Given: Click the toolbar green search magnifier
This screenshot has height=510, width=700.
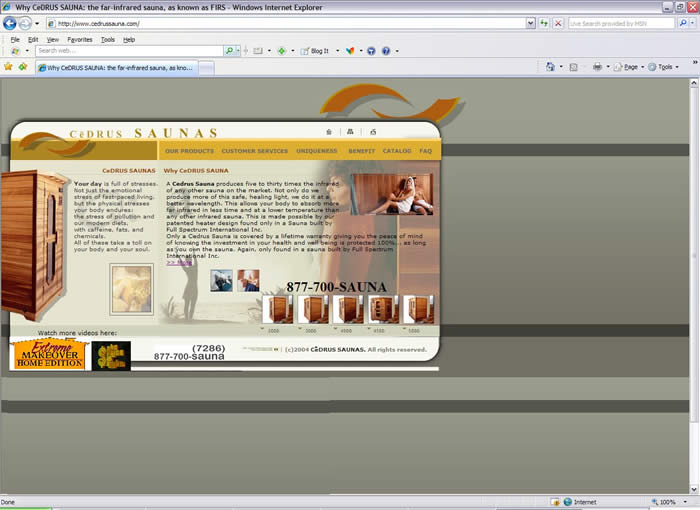Looking at the screenshot, I should tap(229, 51).
